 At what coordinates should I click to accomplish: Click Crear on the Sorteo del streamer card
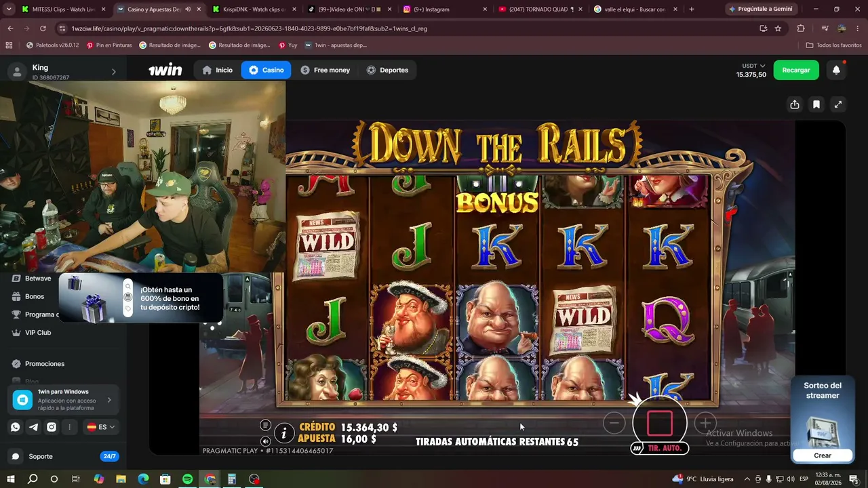823,455
